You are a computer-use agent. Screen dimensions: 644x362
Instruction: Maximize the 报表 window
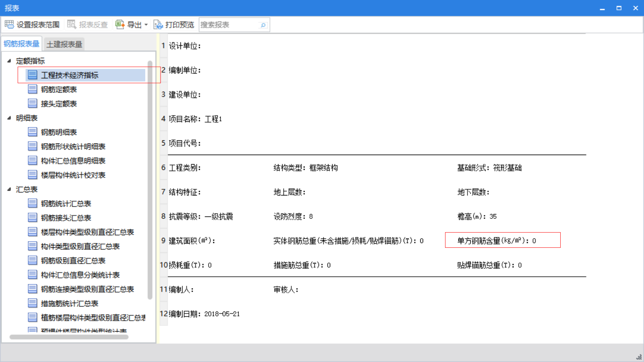click(619, 8)
